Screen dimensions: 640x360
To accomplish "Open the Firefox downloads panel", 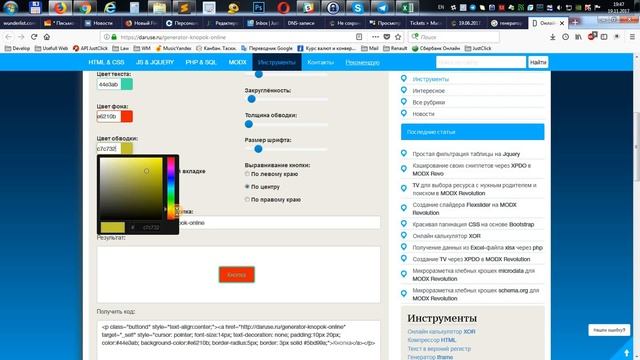I will pyautogui.click(x=552, y=37).
